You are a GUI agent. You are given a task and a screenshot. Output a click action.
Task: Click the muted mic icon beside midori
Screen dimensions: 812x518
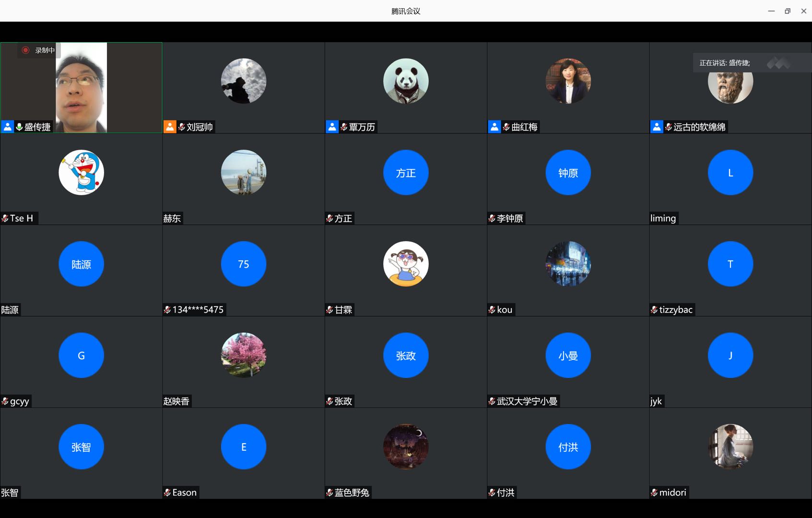(x=654, y=493)
